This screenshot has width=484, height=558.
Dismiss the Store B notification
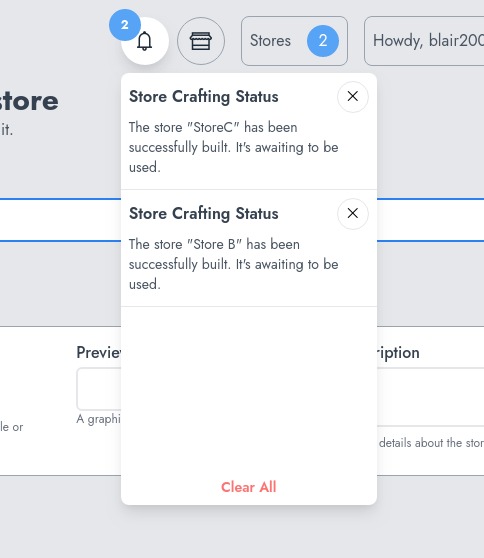point(353,214)
